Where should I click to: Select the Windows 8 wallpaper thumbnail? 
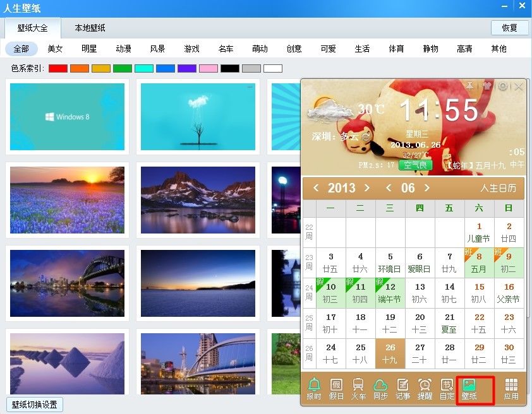pos(67,117)
